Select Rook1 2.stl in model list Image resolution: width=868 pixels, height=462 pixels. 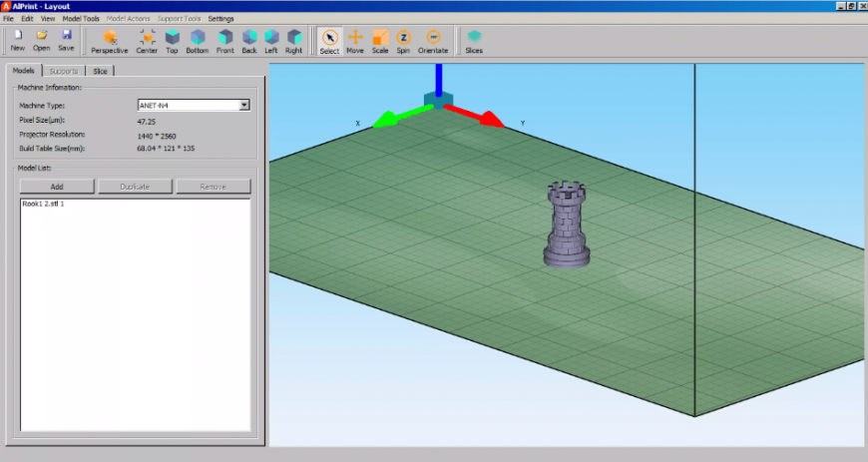[42, 204]
